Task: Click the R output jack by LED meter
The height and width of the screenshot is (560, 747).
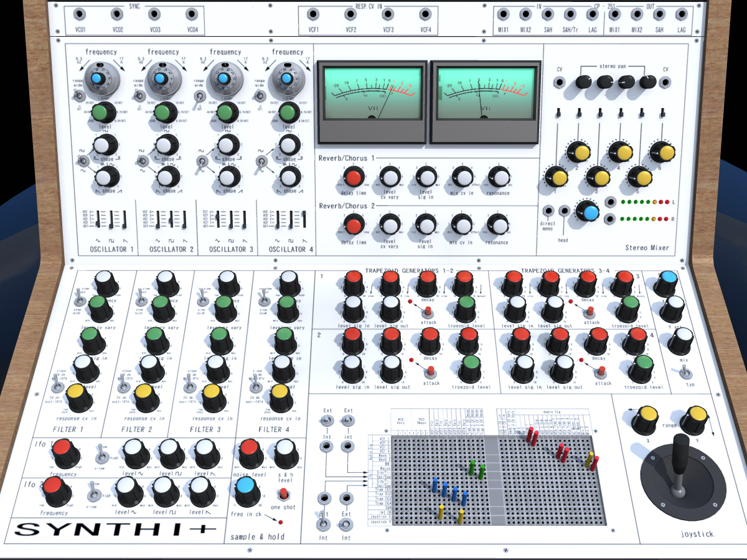Action: (x=611, y=218)
